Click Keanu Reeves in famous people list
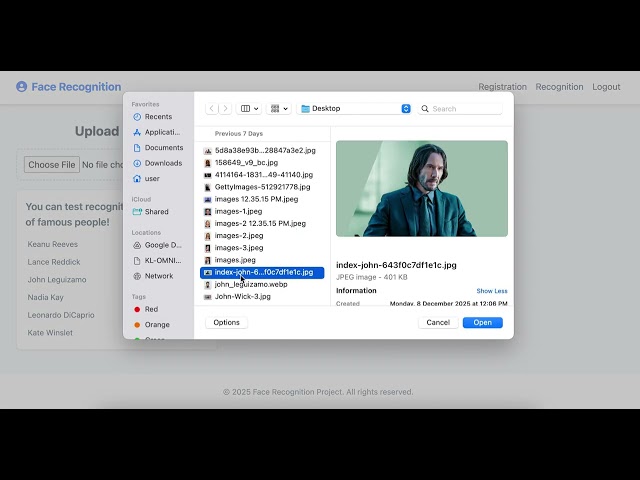 tap(53, 244)
